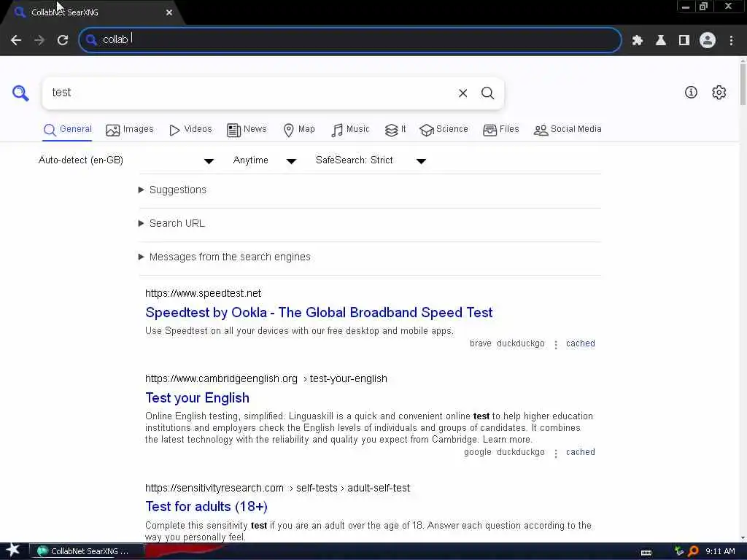
Task: Open the Anytime time range dropdown
Action: pos(265,160)
